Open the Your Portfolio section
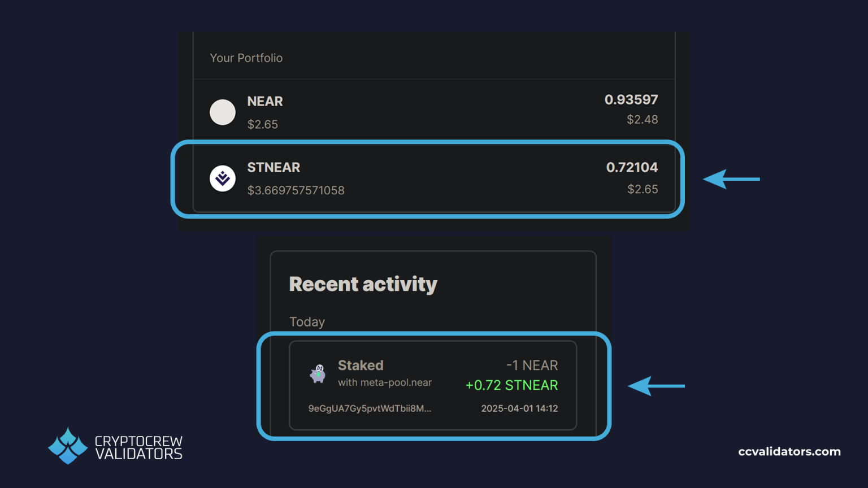868x488 pixels. click(246, 58)
